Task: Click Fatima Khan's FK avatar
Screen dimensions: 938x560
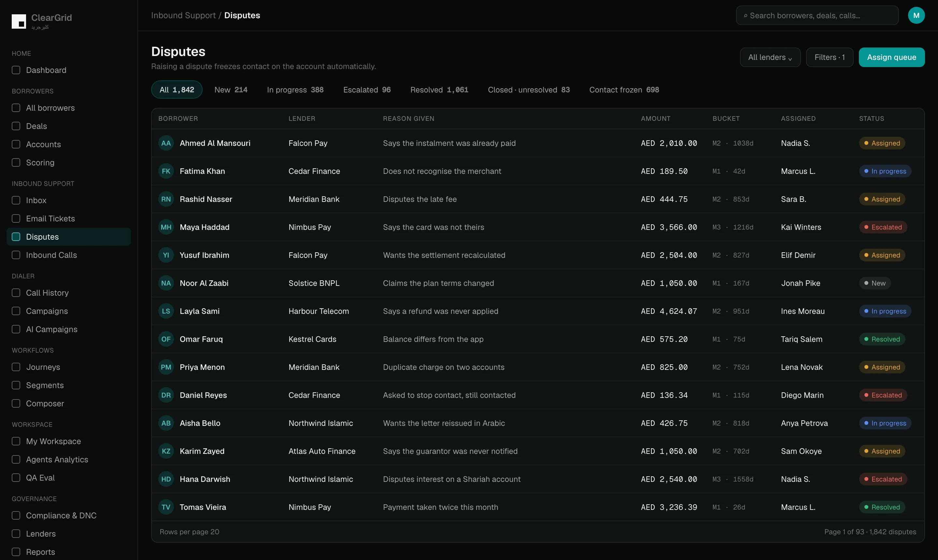Action: pyautogui.click(x=166, y=171)
